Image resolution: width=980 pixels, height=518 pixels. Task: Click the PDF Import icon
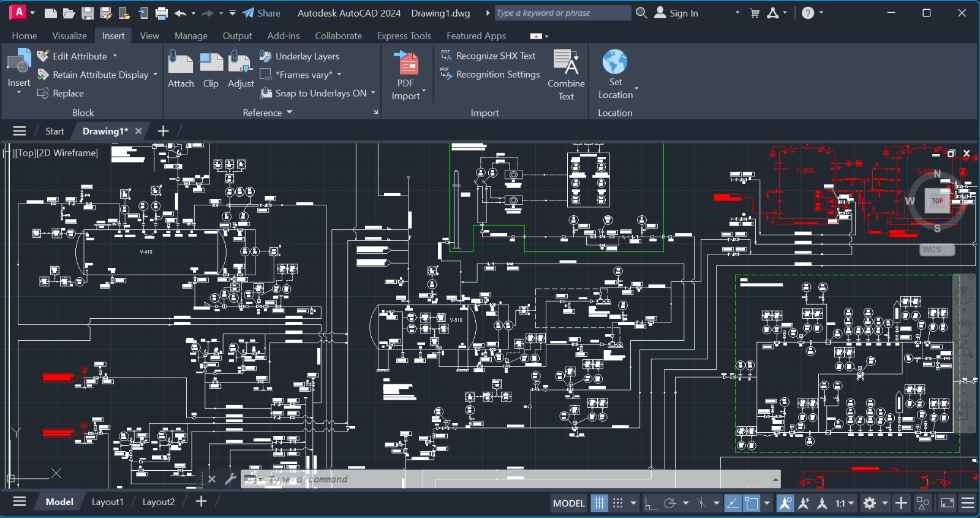406,62
